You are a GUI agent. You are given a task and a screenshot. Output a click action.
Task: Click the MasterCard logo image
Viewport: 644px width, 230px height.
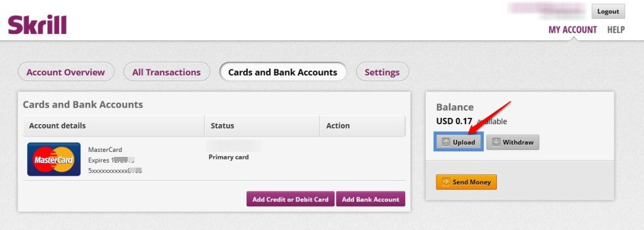click(x=54, y=159)
